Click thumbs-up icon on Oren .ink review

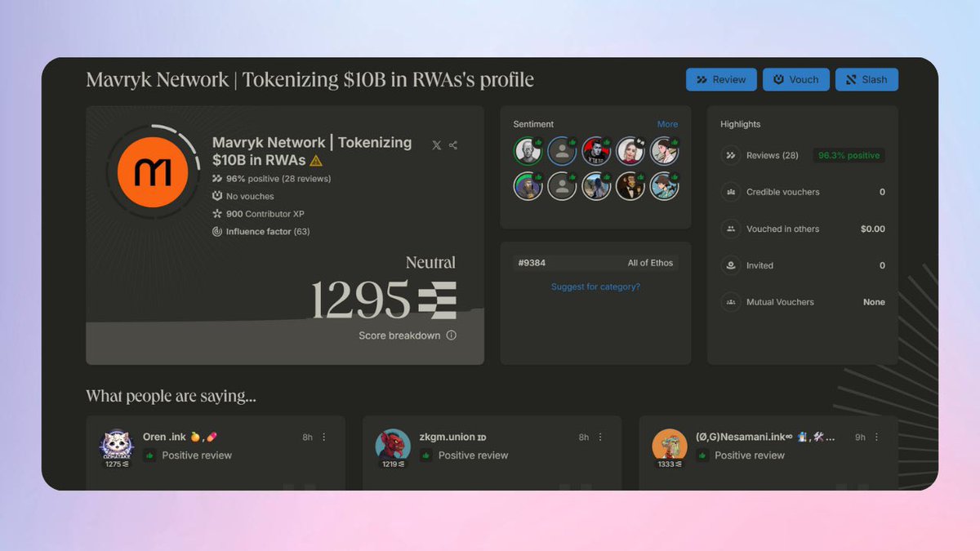[x=149, y=455]
